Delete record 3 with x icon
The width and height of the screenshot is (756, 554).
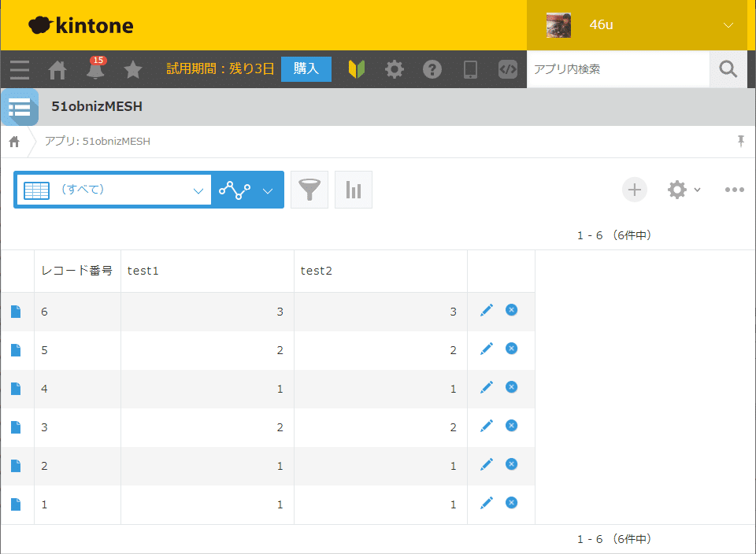coord(512,426)
